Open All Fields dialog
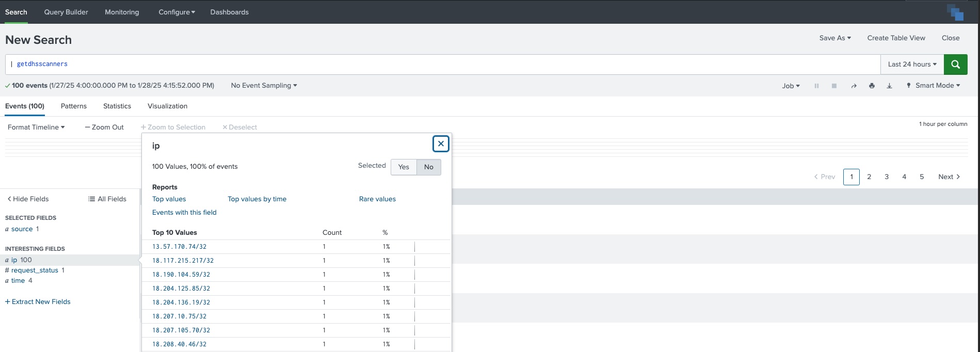980x352 pixels. pos(107,199)
